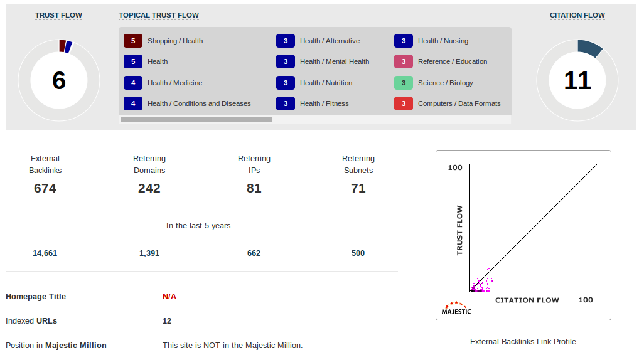
Task: Click Health / Conditions and Diseases score badge
Action: (x=133, y=103)
